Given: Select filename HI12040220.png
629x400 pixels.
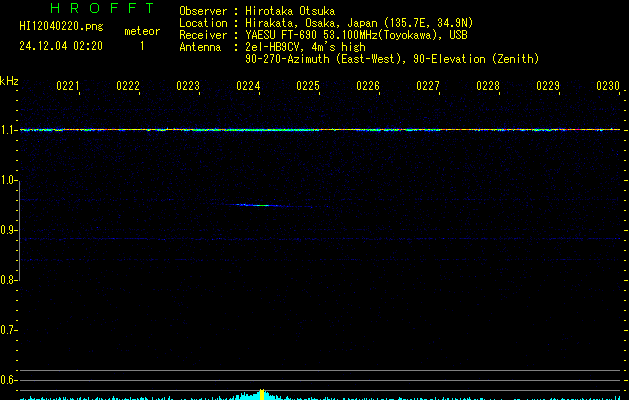Looking at the screenshot, I should point(61,26).
